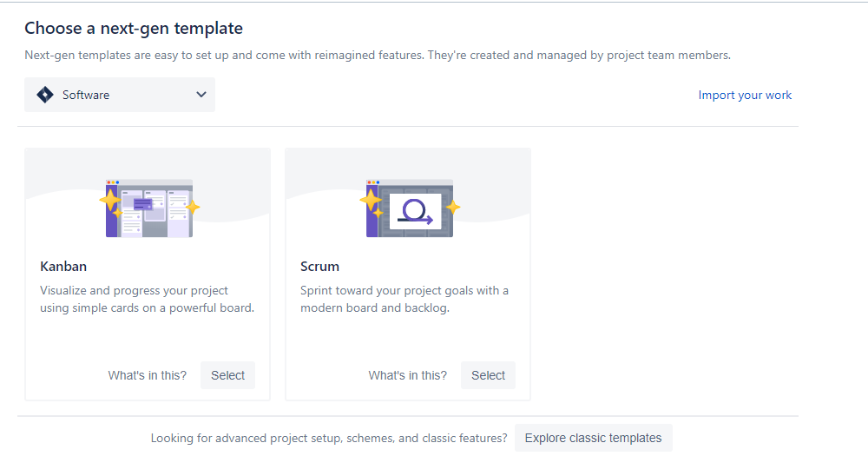Click the Scrum card title
Image resolution: width=868 pixels, height=476 pixels.
coord(319,267)
